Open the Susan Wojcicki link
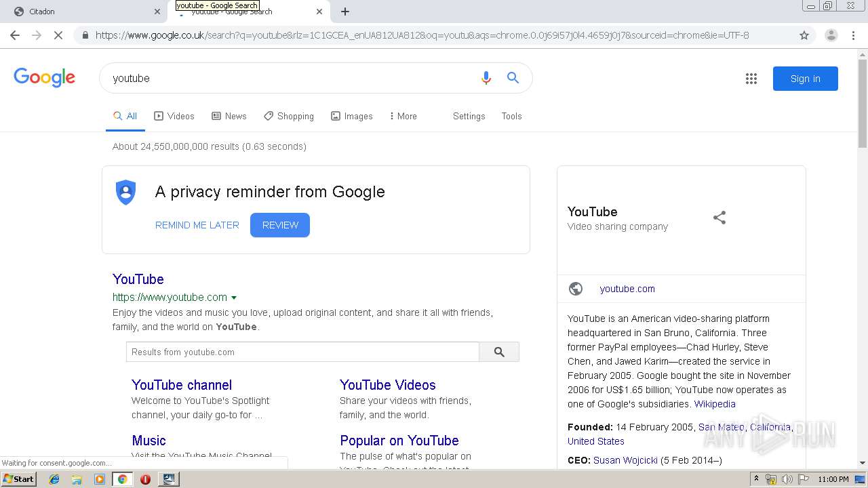The width and height of the screenshot is (868, 488). pos(625,460)
